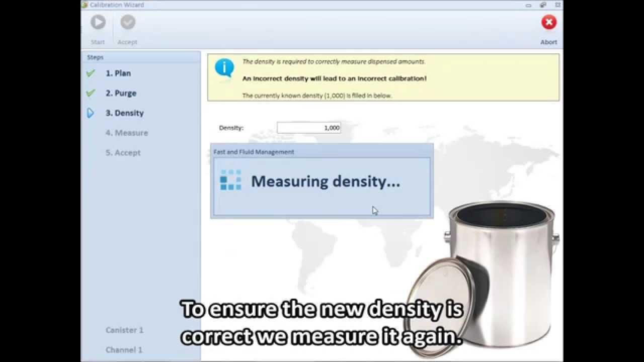This screenshot has height=362, width=644.
Task: Abort the calibration with the red X
Action: coord(549,22)
